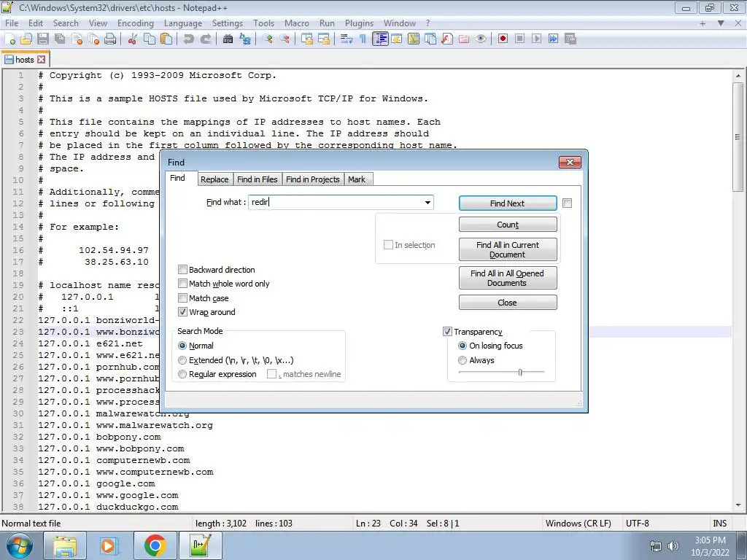
Task: Click the Replace toolbar icon
Action: click(245, 39)
